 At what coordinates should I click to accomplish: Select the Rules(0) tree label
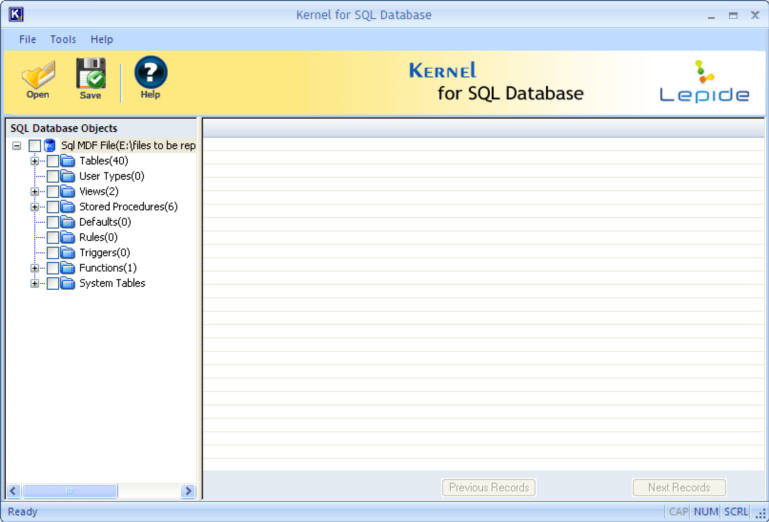point(98,237)
